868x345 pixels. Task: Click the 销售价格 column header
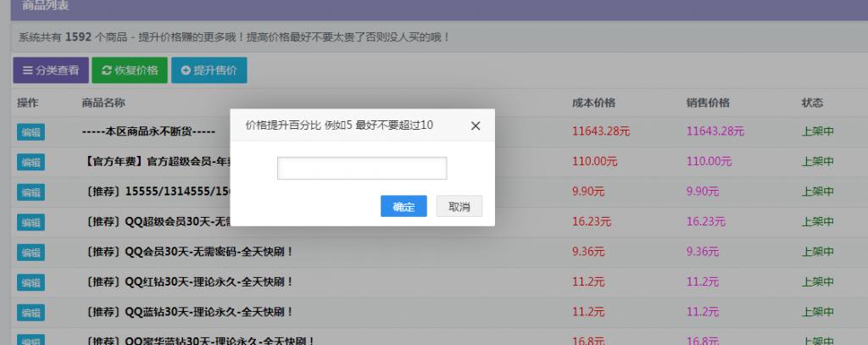[x=708, y=103]
